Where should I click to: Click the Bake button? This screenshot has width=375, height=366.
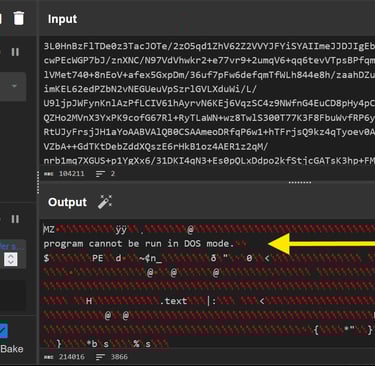click(12, 349)
